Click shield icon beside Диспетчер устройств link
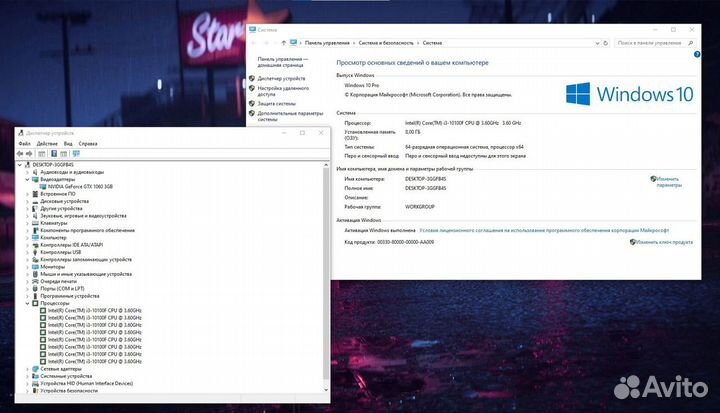 [x=252, y=79]
